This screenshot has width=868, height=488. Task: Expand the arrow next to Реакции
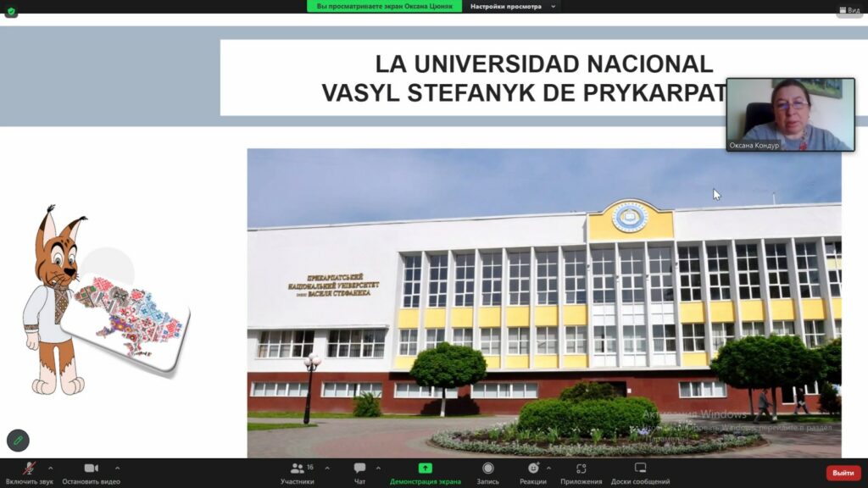coord(548,468)
